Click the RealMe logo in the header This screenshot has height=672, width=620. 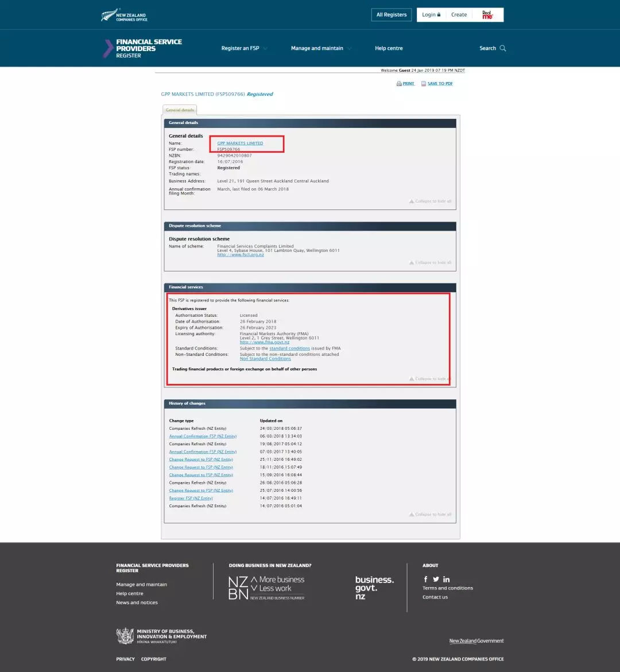[487, 15]
